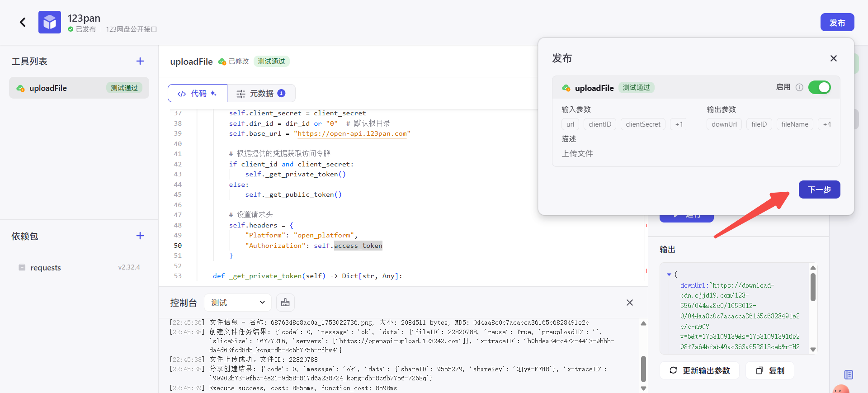The height and width of the screenshot is (393, 868).
Task: Collapse the JSON output tree triangle
Action: pos(669,275)
